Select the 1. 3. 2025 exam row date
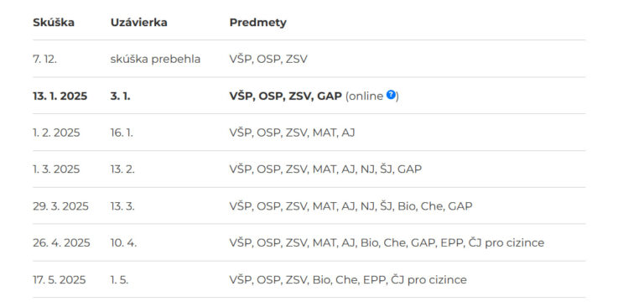The height and width of the screenshot is (307, 644). coord(56,169)
